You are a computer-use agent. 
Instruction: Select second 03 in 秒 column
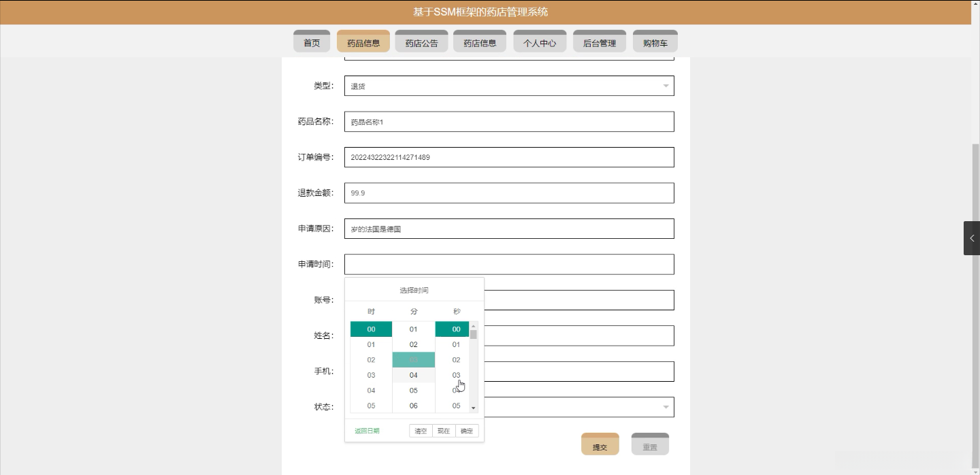click(453, 375)
